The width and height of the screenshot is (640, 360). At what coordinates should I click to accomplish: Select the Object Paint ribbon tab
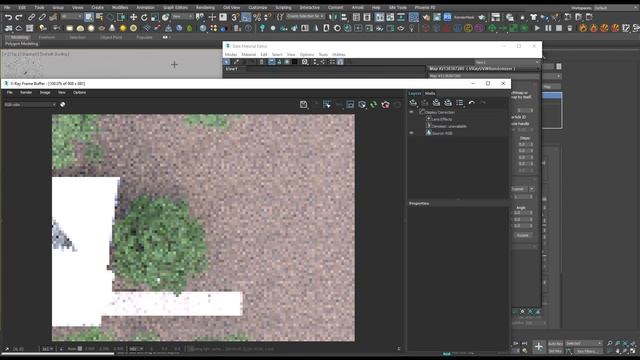click(x=111, y=37)
